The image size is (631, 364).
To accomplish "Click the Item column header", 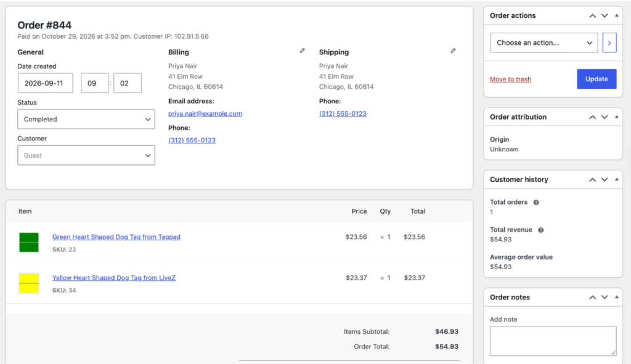I will (x=25, y=211).
